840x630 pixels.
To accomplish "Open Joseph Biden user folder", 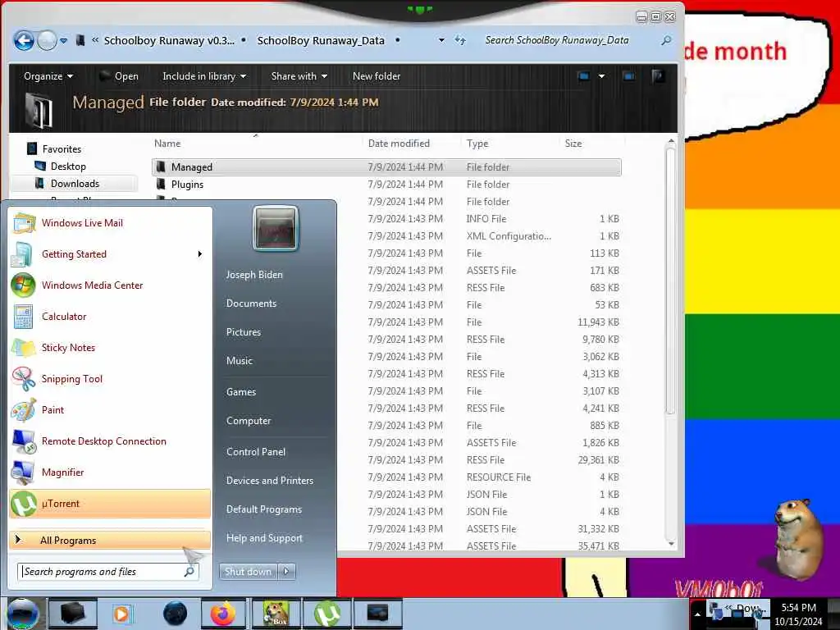I will click(x=254, y=275).
